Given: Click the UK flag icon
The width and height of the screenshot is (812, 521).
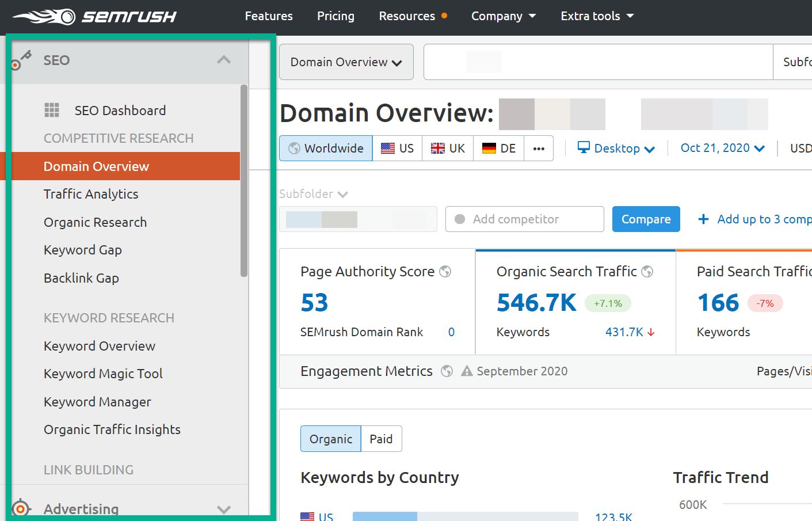Looking at the screenshot, I should (x=438, y=149).
